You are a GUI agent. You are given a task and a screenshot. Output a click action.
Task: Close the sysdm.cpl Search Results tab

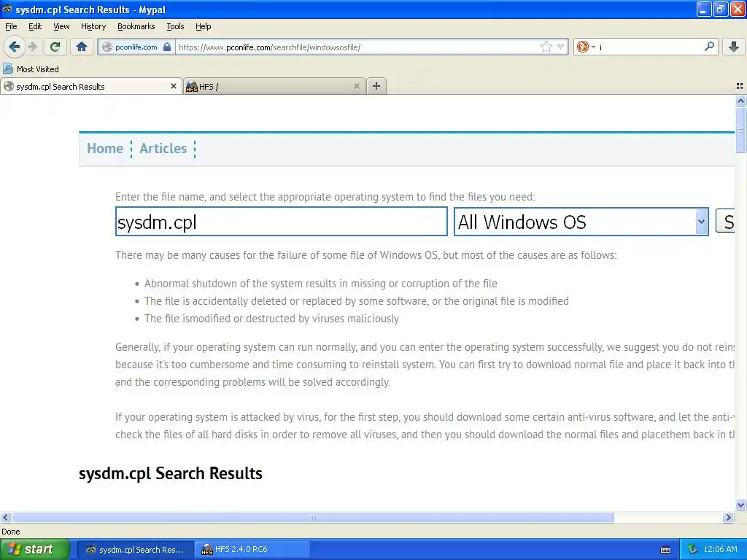[174, 86]
